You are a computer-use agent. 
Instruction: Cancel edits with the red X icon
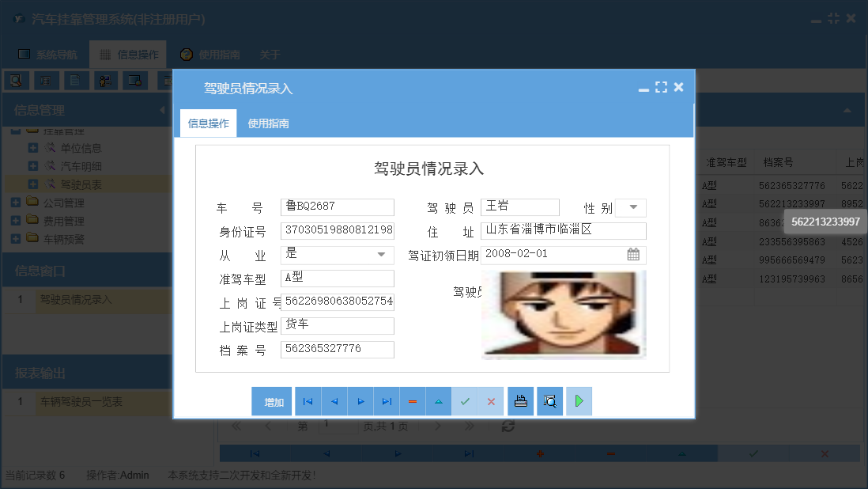click(x=490, y=401)
